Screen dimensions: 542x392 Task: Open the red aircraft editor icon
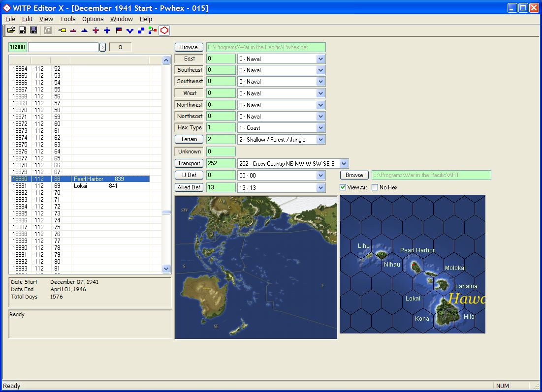tap(96, 30)
